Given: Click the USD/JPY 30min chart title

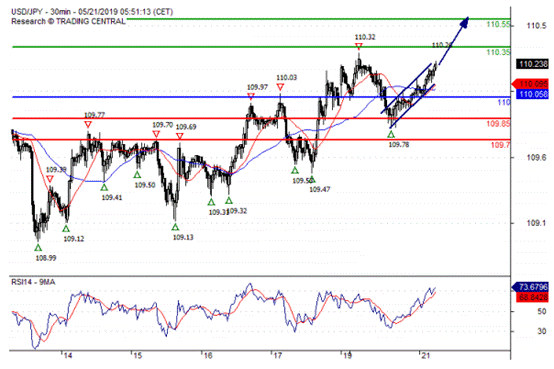Looking at the screenshot, I should (92, 12).
